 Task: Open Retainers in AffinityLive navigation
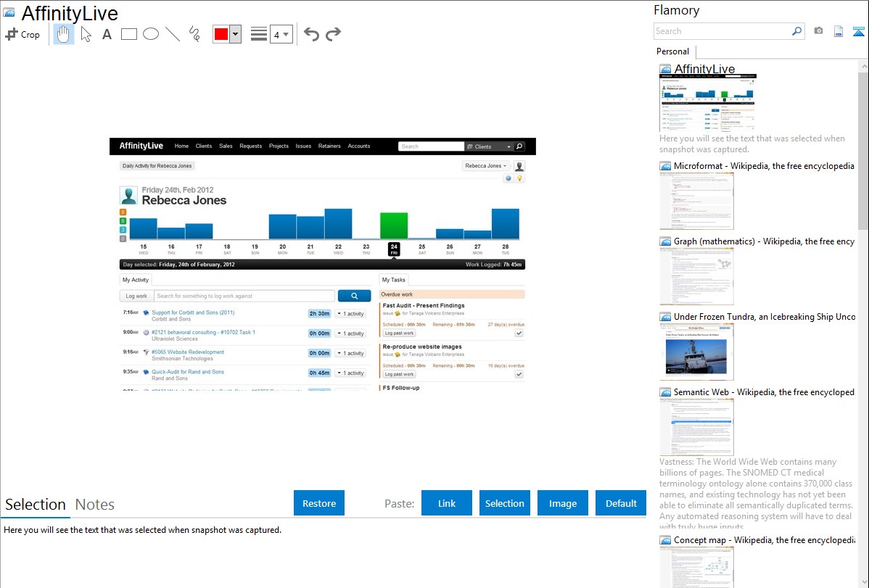pos(329,146)
